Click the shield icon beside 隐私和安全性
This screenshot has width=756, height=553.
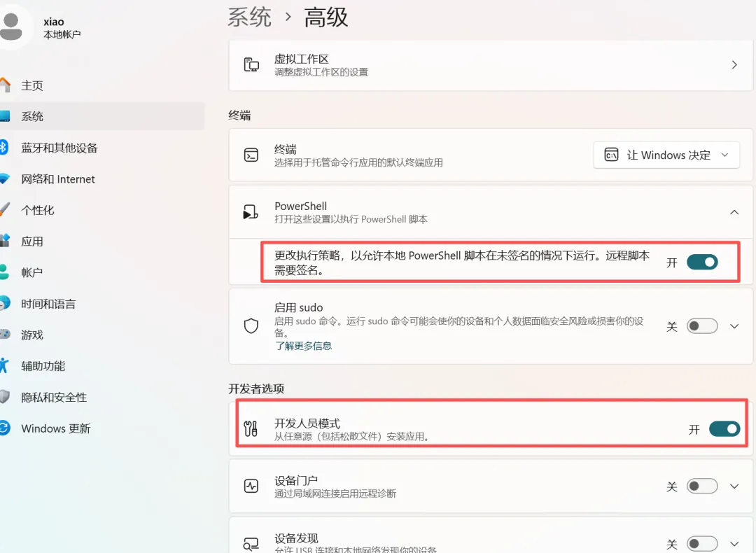[4, 397]
